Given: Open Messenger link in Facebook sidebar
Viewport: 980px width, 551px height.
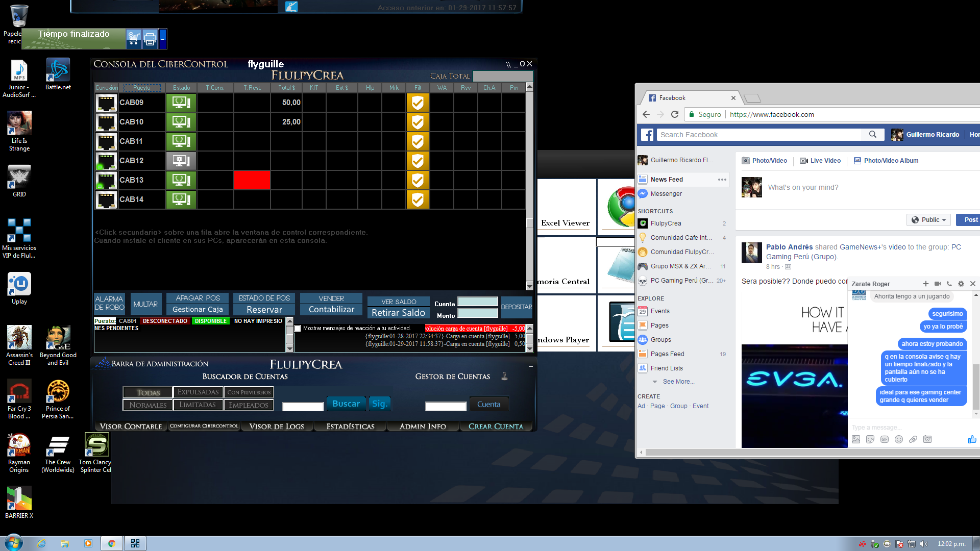Looking at the screenshot, I should click(x=666, y=194).
